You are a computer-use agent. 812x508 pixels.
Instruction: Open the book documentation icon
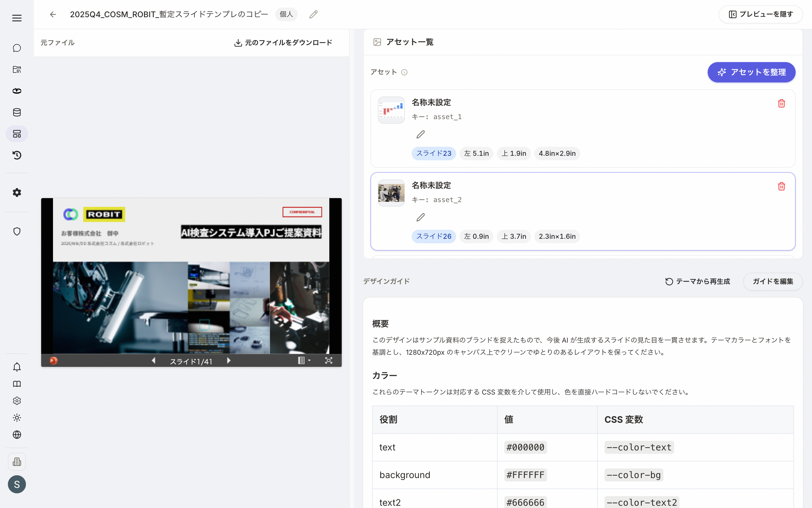(17, 384)
